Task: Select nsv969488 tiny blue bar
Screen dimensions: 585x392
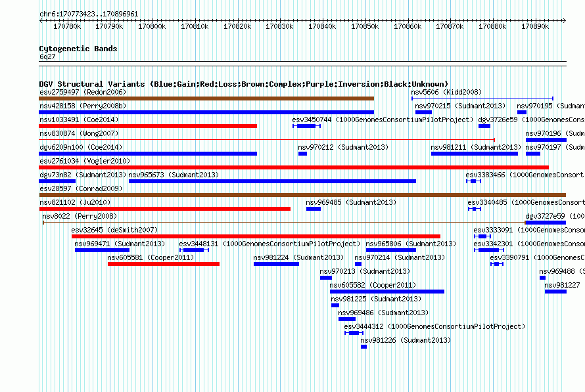Action: pos(542,278)
